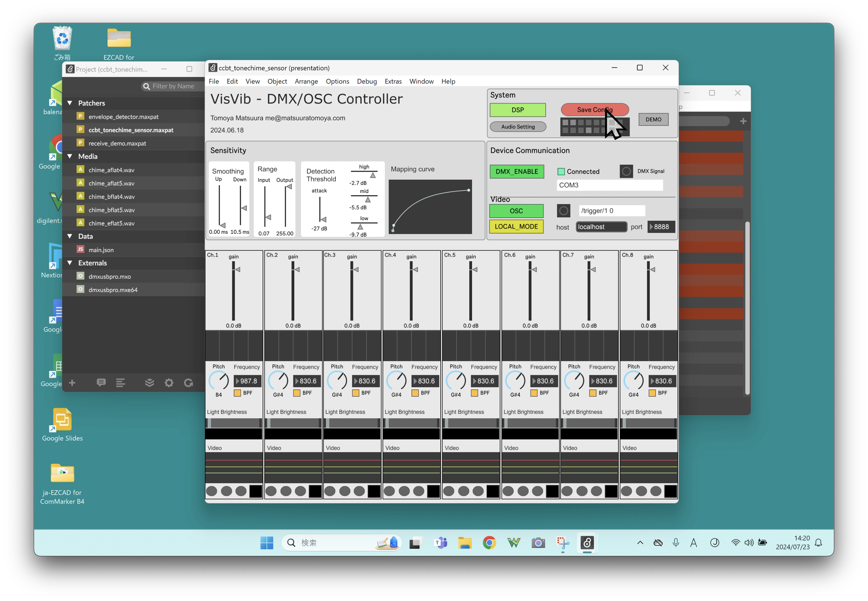Click the DSP system button
The image size is (868, 601).
click(518, 110)
